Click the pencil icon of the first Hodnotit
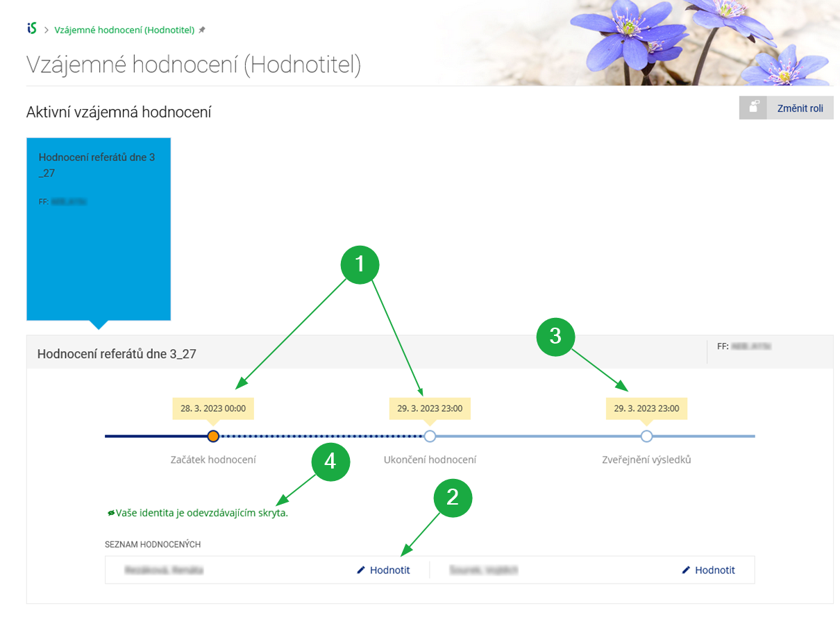The image size is (840, 633). coord(360,570)
